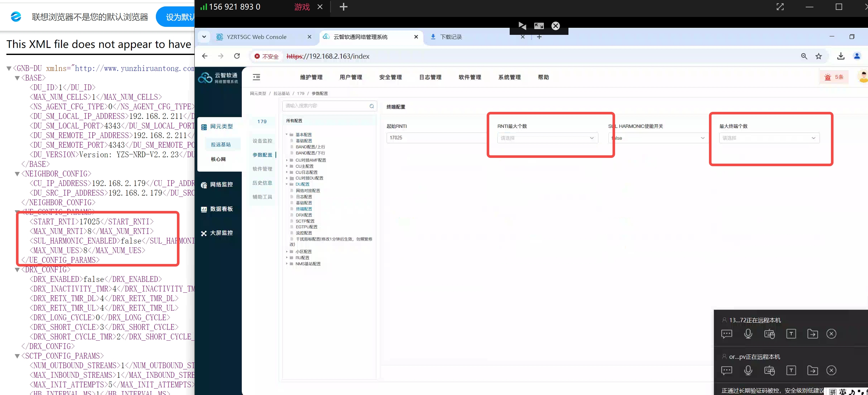868x395 pixels.
Task: Click text T icon for or...pv session
Action: click(x=791, y=370)
